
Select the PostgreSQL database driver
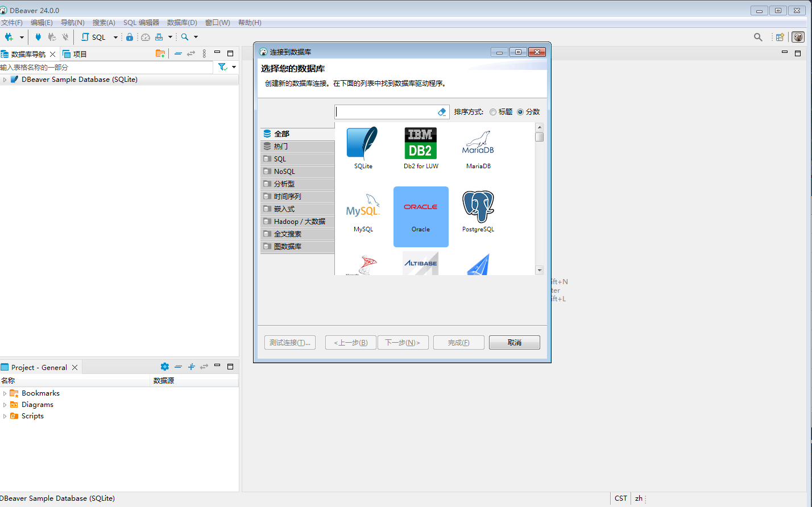[478, 217]
